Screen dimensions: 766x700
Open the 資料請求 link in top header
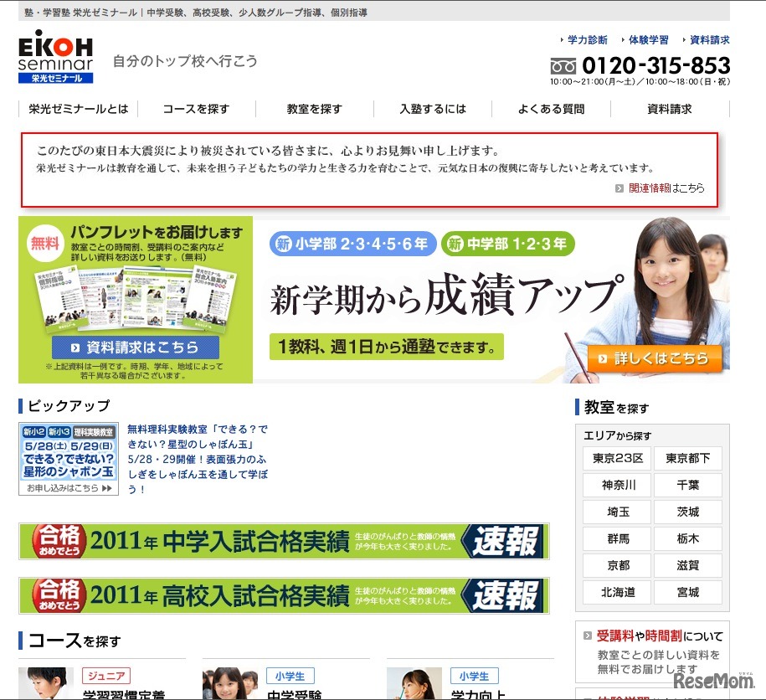tap(709, 40)
